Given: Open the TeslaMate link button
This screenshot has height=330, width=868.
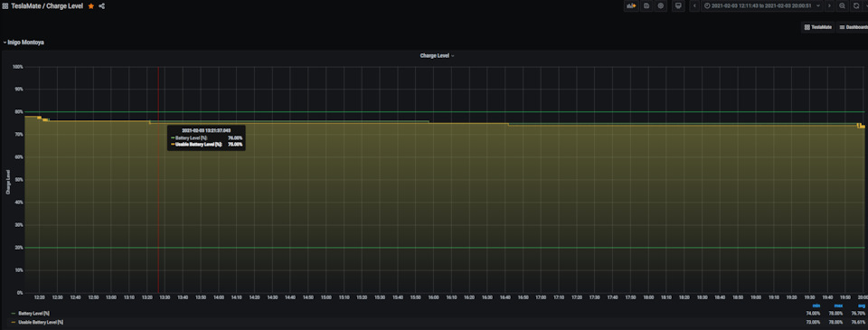Looking at the screenshot, I should tap(817, 27).
